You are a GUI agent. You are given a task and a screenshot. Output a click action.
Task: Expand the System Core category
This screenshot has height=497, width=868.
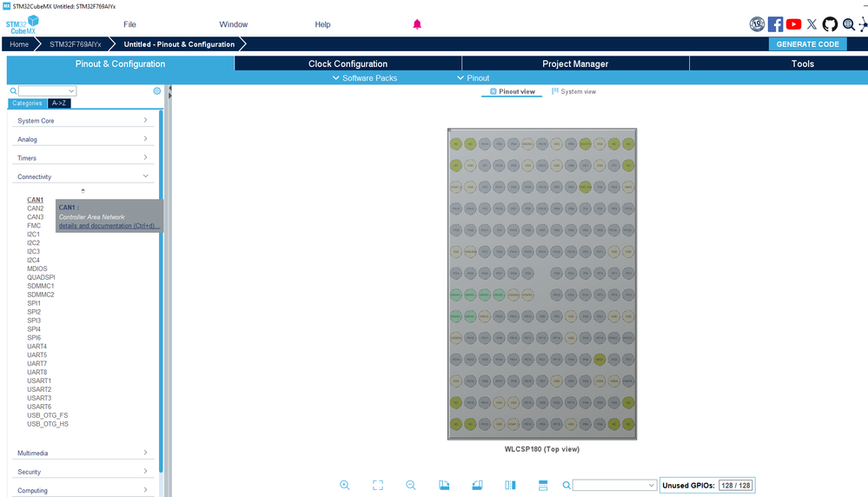[x=83, y=121]
